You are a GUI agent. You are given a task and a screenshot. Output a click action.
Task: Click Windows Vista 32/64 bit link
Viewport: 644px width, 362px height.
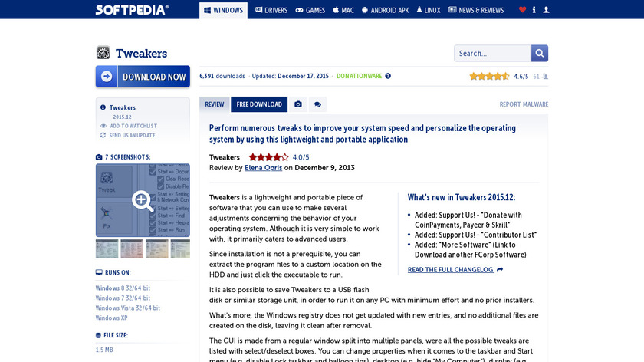click(128, 308)
